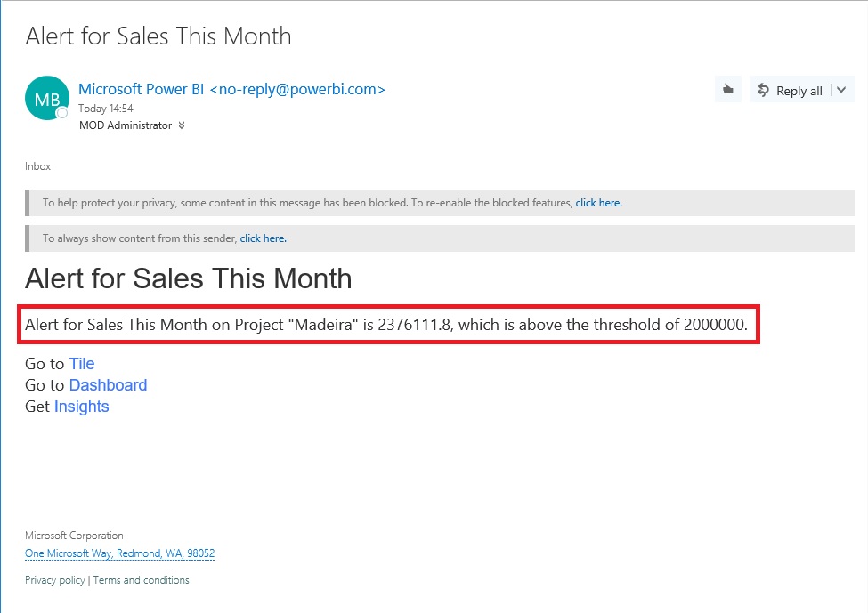Open the One Microsoft Way address link
This screenshot has width=868, height=613.
119,553
